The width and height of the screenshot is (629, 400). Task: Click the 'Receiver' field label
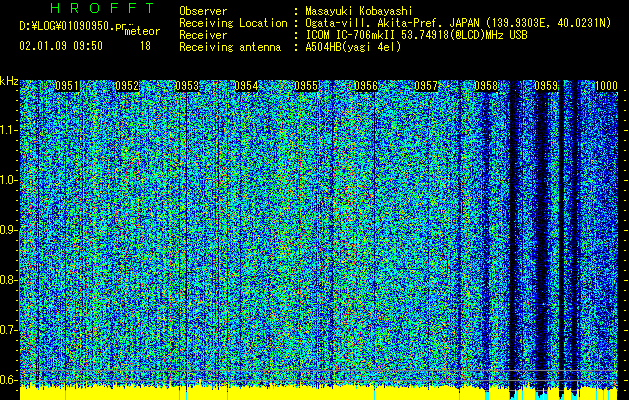(203, 35)
